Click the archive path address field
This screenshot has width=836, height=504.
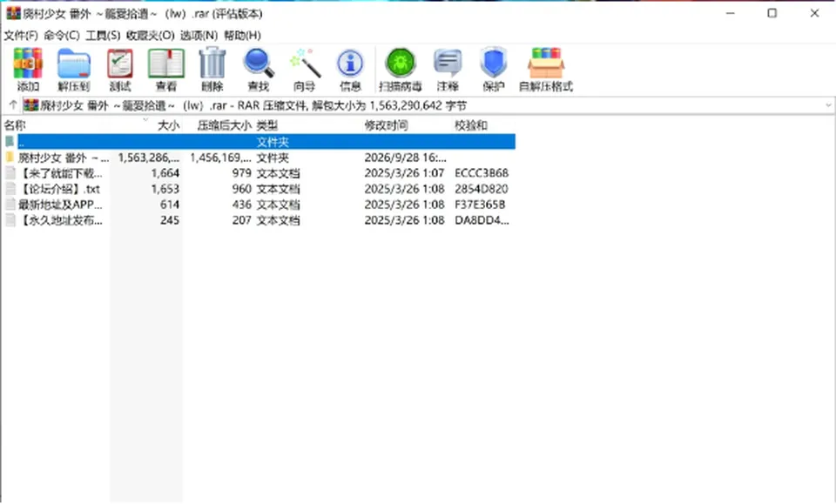click(428, 105)
